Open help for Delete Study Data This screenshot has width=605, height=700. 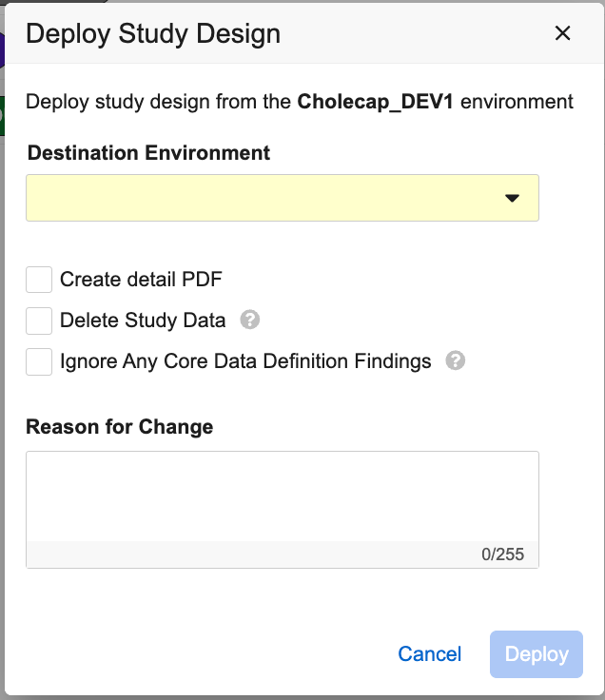click(x=250, y=320)
